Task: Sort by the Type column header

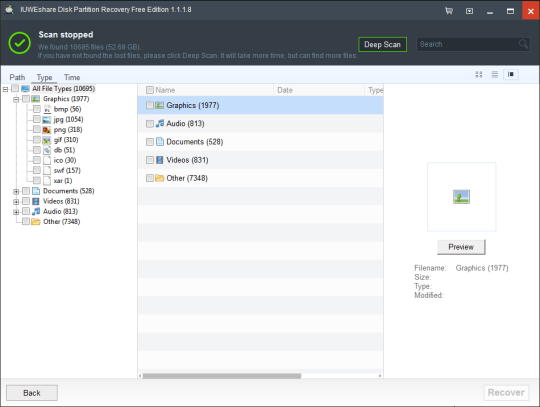Action: click(x=375, y=90)
